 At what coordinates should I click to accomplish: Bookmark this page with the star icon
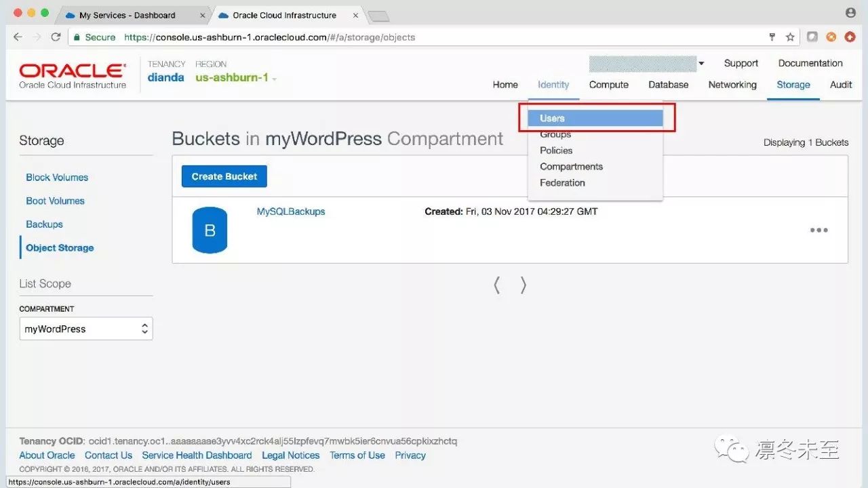pos(790,37)
